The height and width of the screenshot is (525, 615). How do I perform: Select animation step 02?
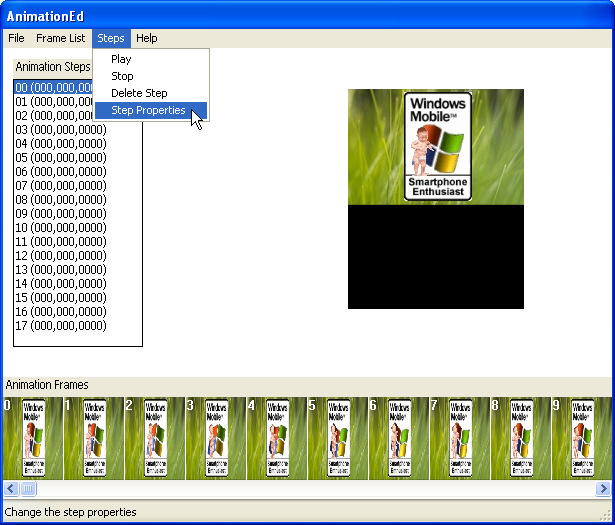pos(54,116)
